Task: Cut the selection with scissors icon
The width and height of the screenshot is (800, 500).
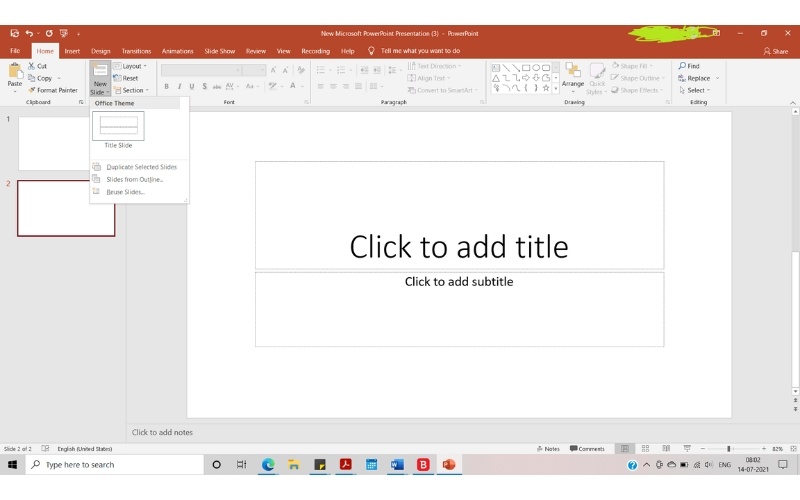Action: (x=37, y=66)
